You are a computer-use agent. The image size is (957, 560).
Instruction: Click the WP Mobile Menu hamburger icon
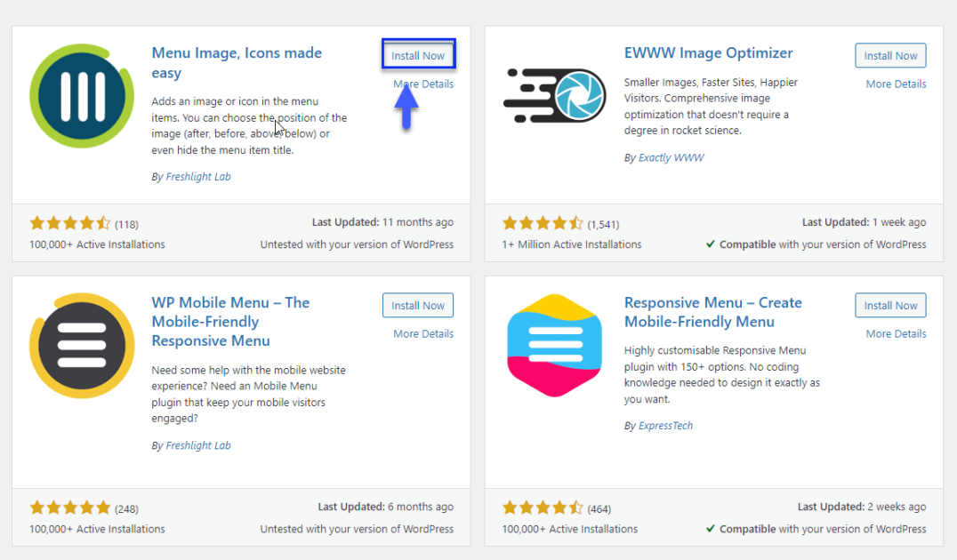point(81,345)
